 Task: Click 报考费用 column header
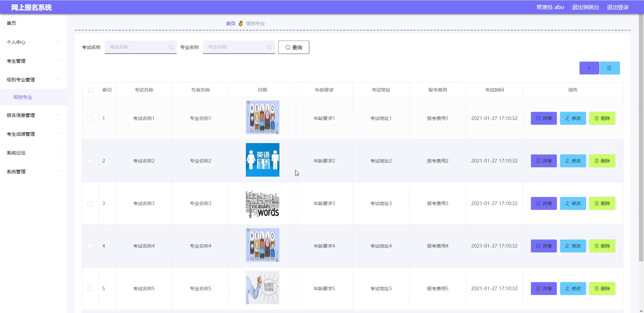click(x=437, y=90)
